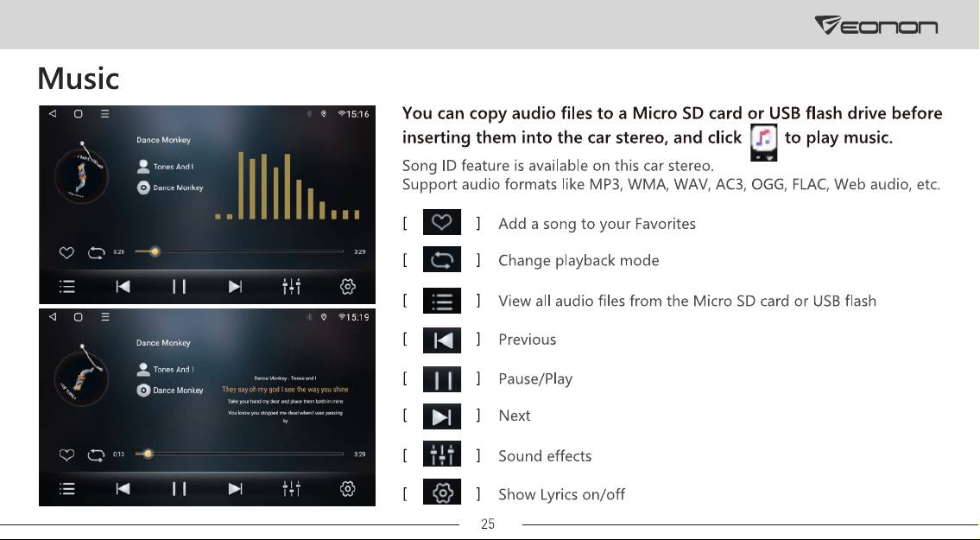The height and width of the screenshot is (540, 980).
Task: Click legend Previous track icon
Action: [x=442, y=340]
